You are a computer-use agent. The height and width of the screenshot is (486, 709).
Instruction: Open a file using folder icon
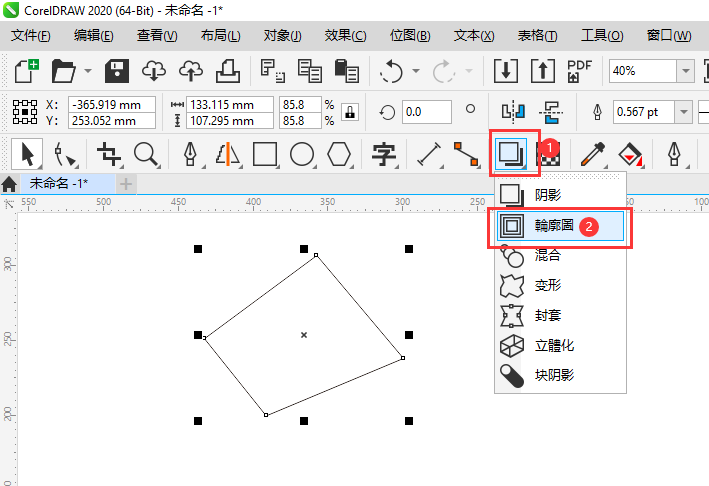click(x=64, y=71)
